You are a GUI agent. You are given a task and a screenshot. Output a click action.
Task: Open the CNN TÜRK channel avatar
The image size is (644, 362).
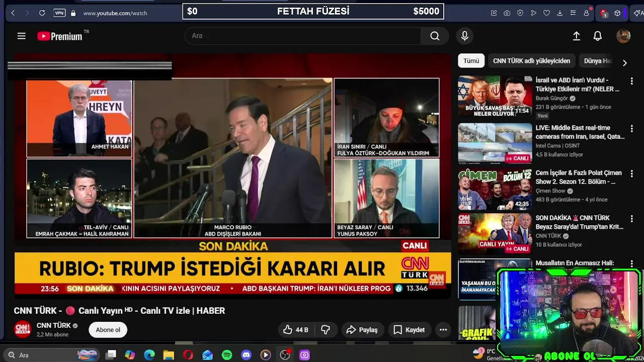point(23,329)
